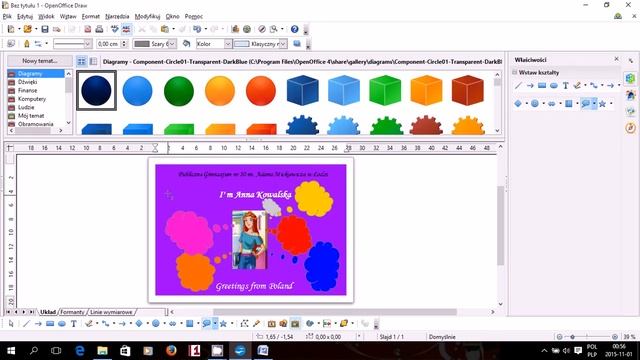This screenshot has height=360, width=640.
Task: Open the Modyfikuj menu
Action: tap(147, 16)
